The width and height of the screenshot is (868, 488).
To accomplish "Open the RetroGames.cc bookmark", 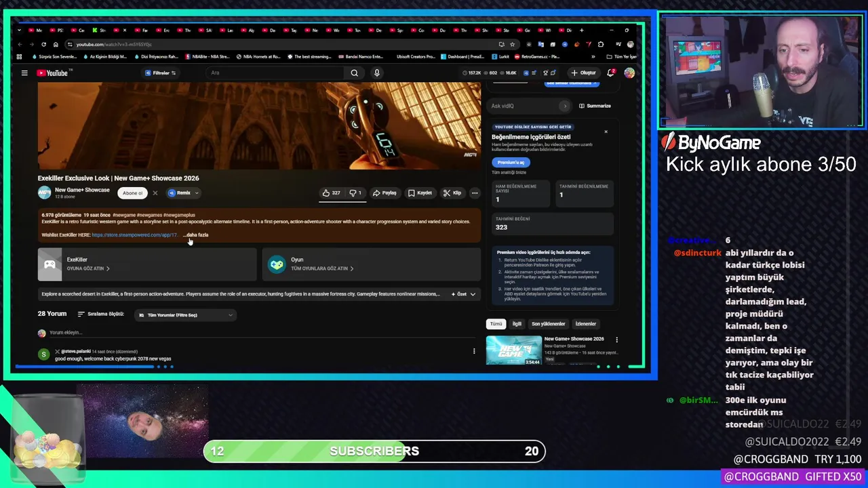I will (536, 57).
